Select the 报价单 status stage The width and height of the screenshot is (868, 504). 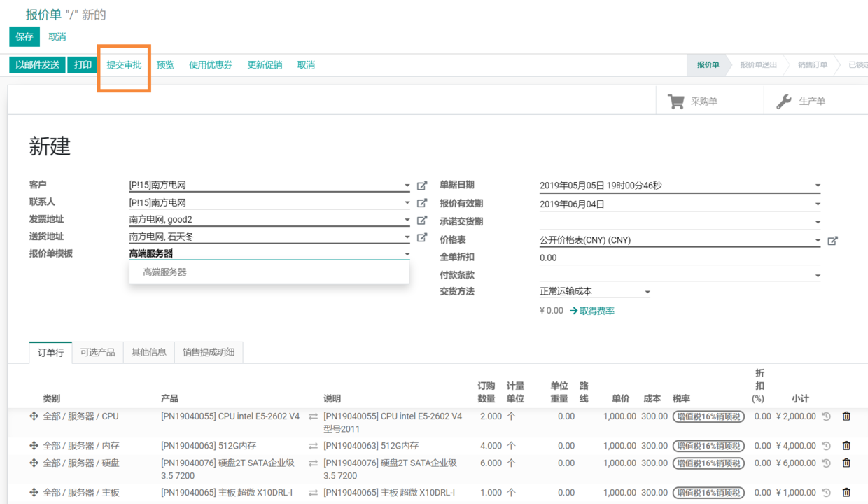708,65
